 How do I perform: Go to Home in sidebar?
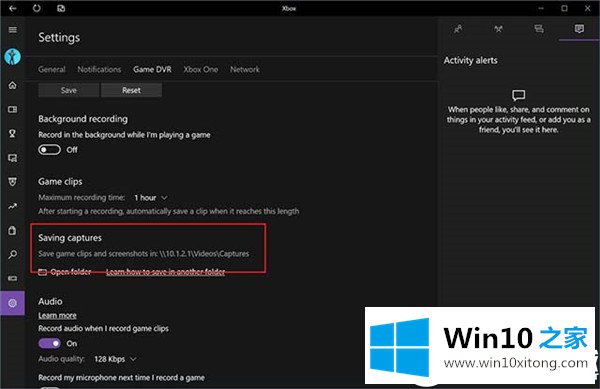(x=13, y=85)
